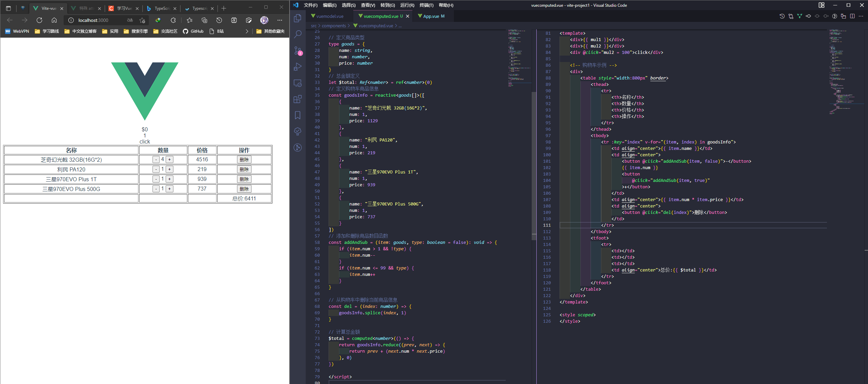The height and width of the screenshot is (384, 868).
Task: Open 编辑(E) menu in VS Code
Action: coord(329,5)
